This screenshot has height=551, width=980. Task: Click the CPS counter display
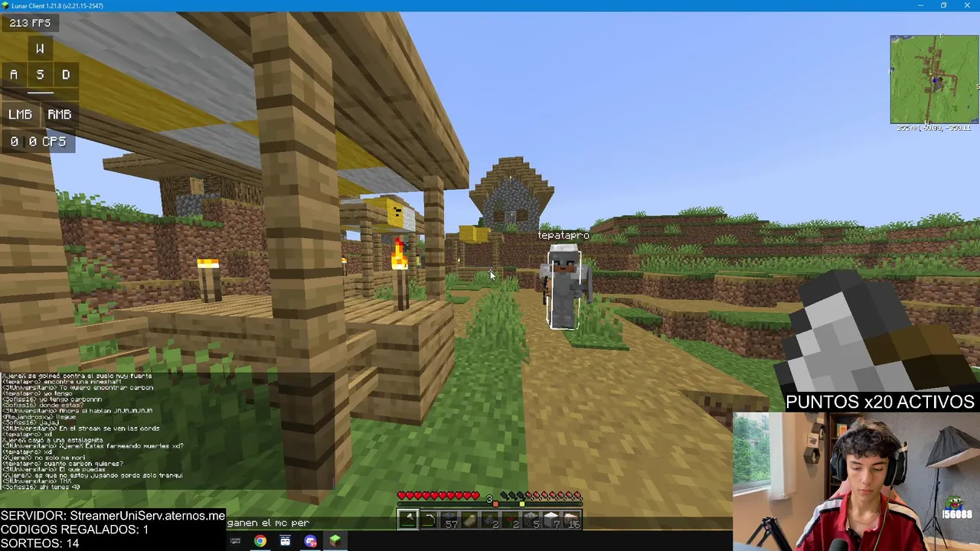pyautogui.click(x=38, y=142)
